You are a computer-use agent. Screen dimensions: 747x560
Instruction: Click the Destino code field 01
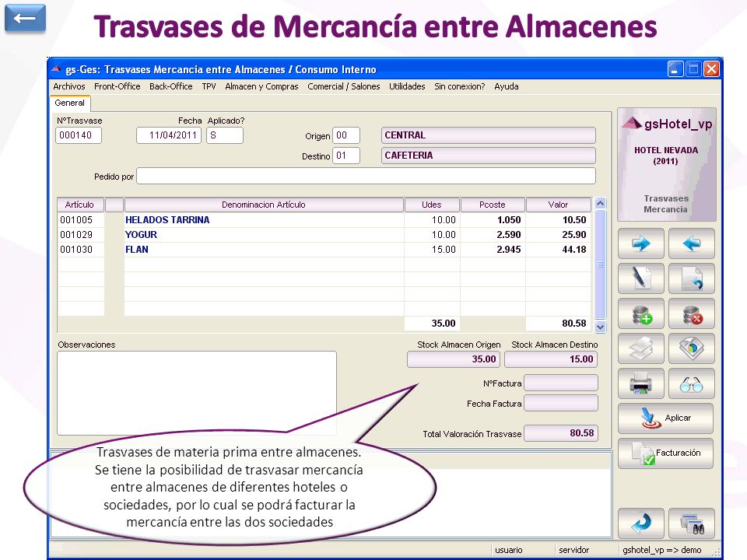point(345,156)
